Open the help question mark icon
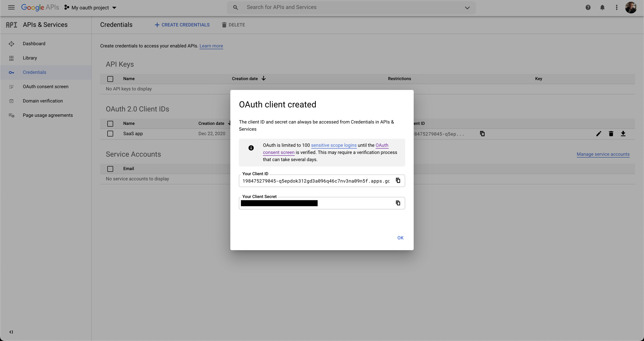Viewport: 644px width, 341px height. (588, 8)
